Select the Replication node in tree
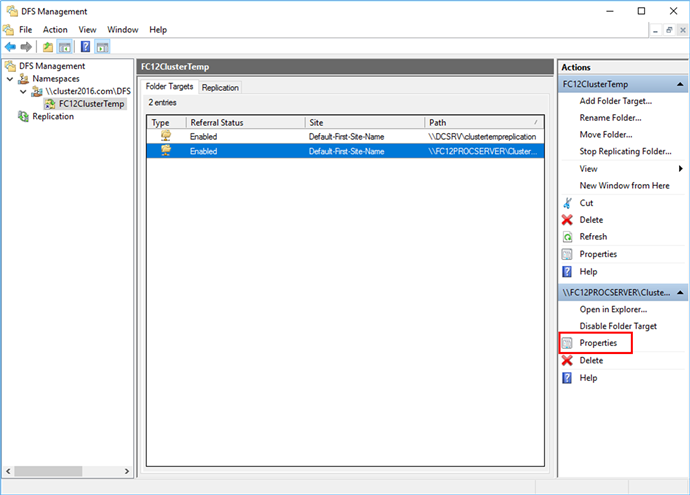 pyautogui.click(x=53, y=117)
